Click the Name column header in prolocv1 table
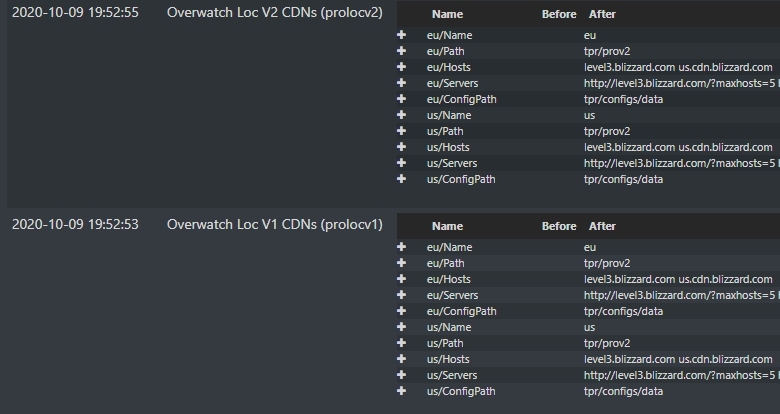The image size is (780, 414). click(447, 226)
